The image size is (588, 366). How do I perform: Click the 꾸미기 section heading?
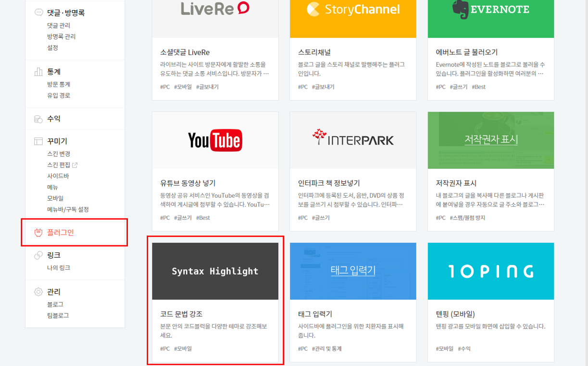(57, 141)
